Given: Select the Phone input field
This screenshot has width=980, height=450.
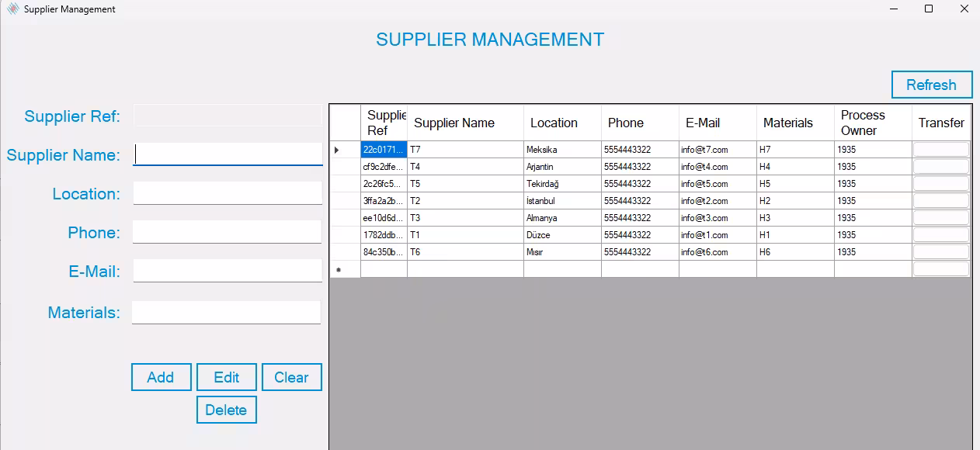Looking at the screenshot, I should coord(227,232).
